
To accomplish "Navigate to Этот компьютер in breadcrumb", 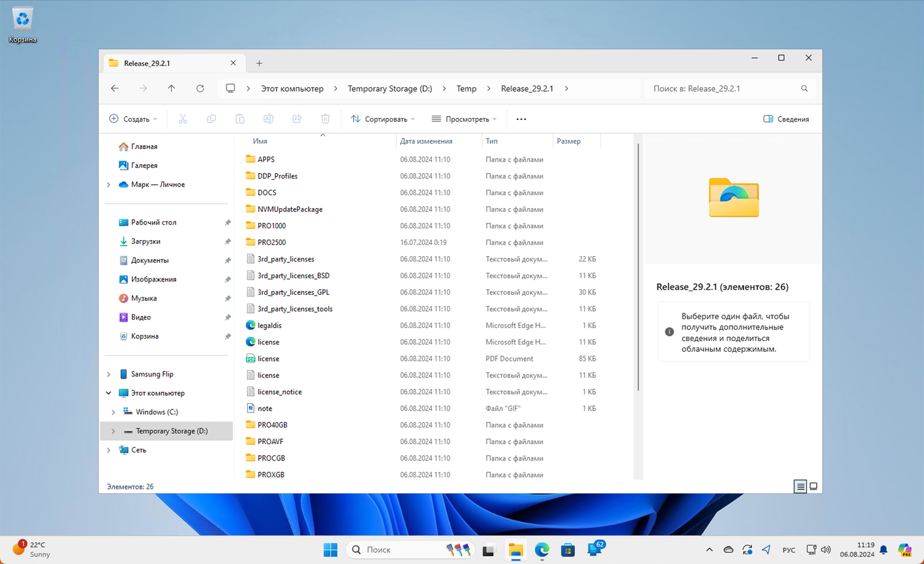I will (x=292, y=89).
